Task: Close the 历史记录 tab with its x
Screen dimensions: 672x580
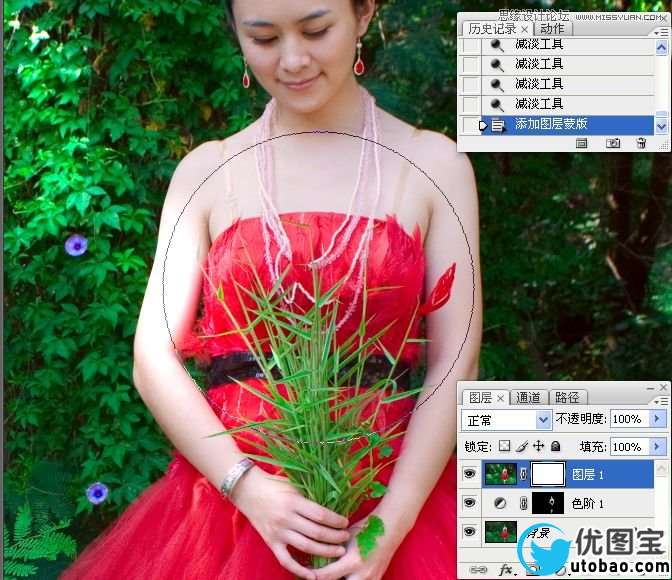Action: [525, 29]
